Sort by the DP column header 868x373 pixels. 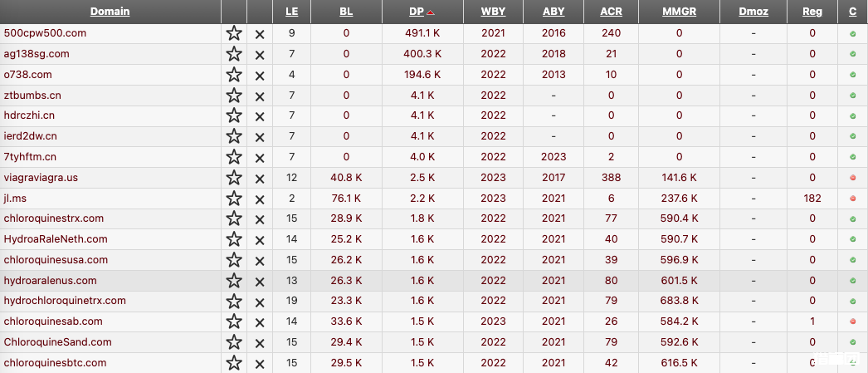416,12
